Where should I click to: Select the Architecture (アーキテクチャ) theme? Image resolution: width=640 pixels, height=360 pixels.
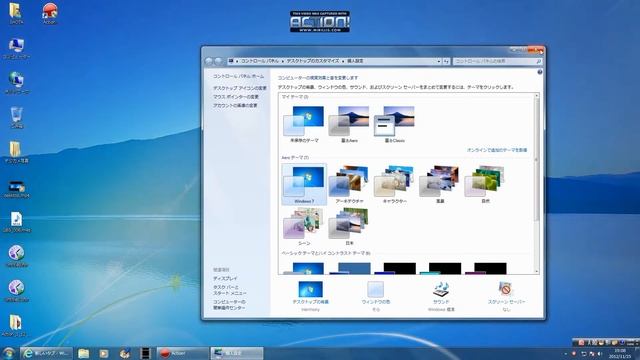(x=349, y=184)
